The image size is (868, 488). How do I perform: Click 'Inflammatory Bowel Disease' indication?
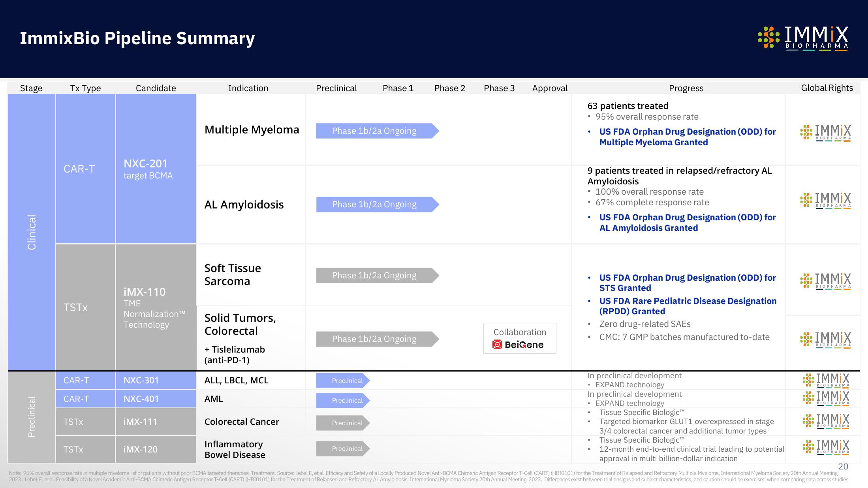235,449
